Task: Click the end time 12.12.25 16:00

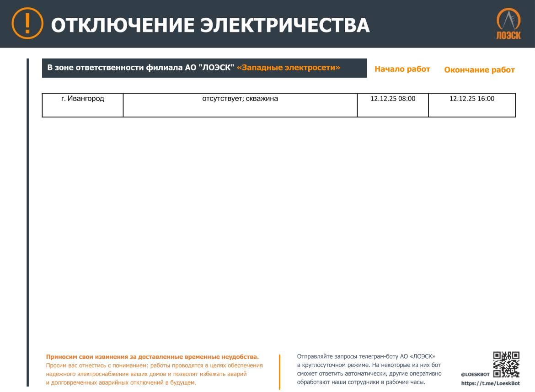Action: (472, 99)
